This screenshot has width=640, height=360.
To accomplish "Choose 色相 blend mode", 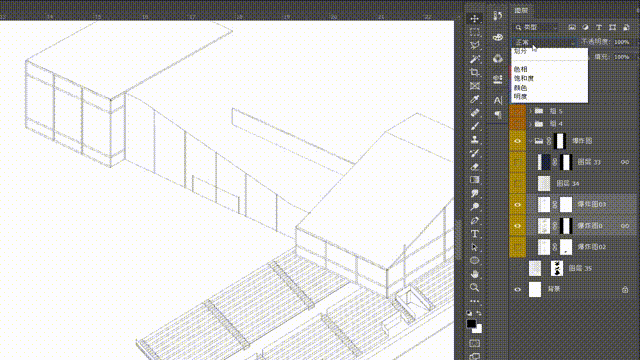I will coord(520,69).
